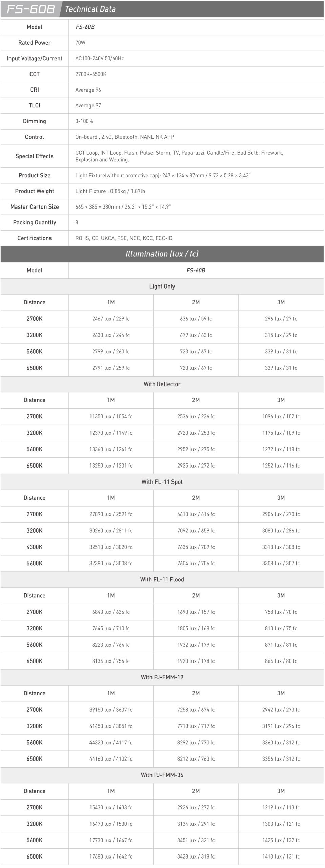Select the Light Only subsection heading
This screenshot has width=325, height=868.
(x=162, y=287)
